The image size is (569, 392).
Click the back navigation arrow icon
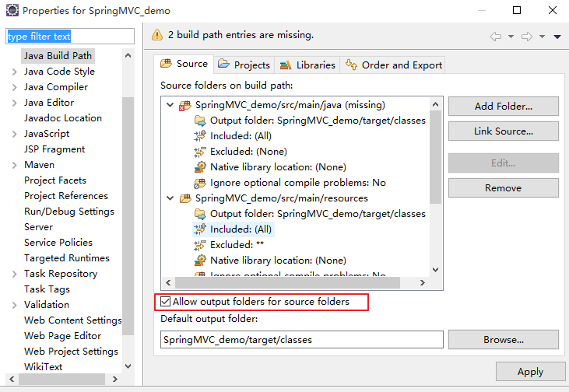point(496,37)
